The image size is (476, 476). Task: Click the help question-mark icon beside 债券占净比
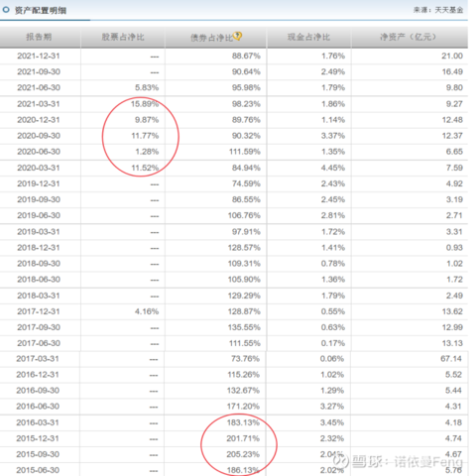point(238,36)
